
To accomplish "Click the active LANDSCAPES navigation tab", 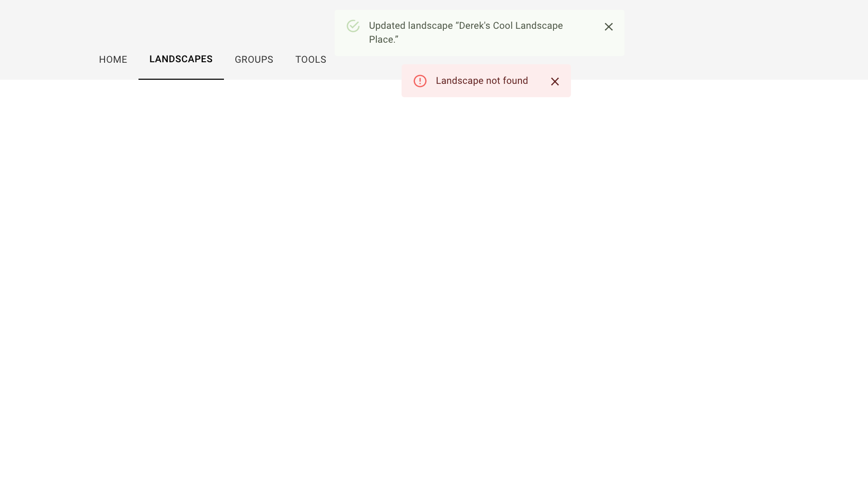I will click(x=181, y=59).
